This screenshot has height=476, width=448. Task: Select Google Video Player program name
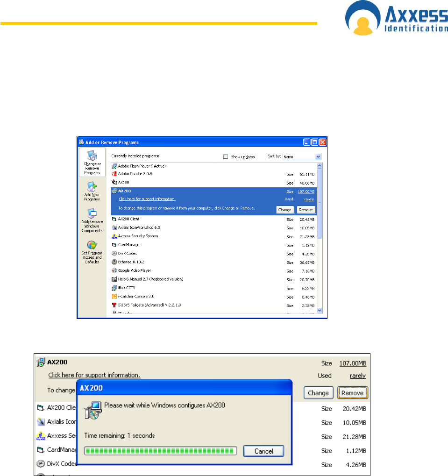(x=135, y=270)
